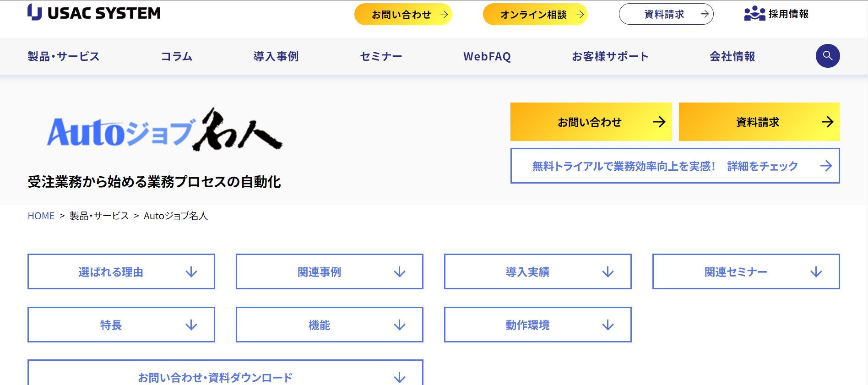Image resolution: width=868 pixels, height=385 pixels.
Task: Open the 導入事例 menu item
Action: coord(276,56)
